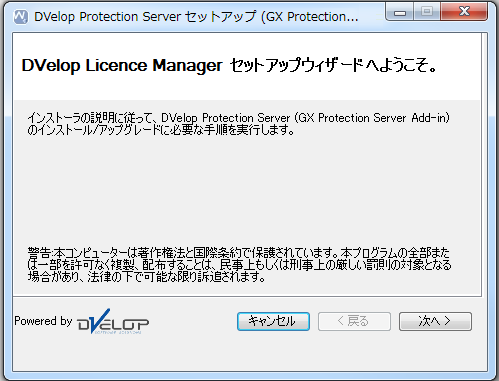The height and width of the screenshot is (381, 499).
Task: Click the 警告 copyright warning paragraph
Action: [x=239, y=265]
